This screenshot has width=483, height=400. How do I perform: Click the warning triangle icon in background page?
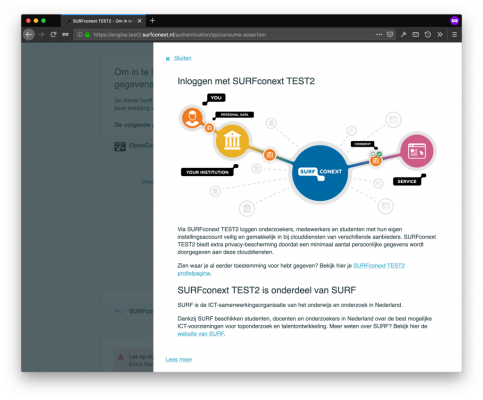coord(121,357)
